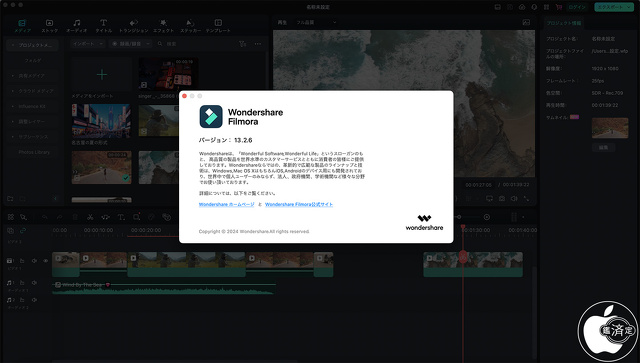Open the オーディオ (Audio) tab
This screenshot has height=363, width=640.
pos(76,26)
